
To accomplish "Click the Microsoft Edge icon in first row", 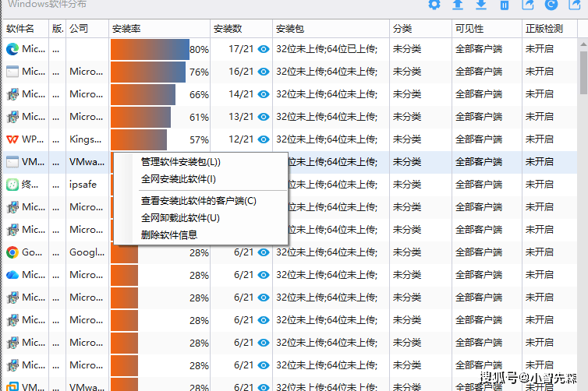I will click(x=12, y=49).
